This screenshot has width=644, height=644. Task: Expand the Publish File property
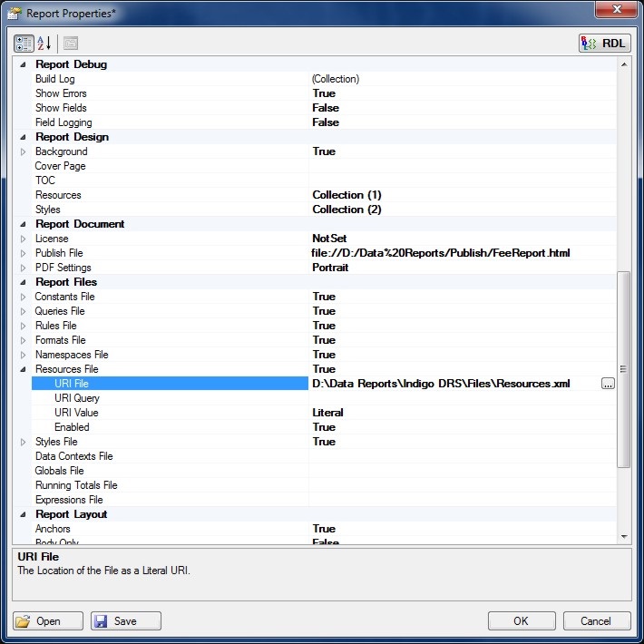point(23,253)
